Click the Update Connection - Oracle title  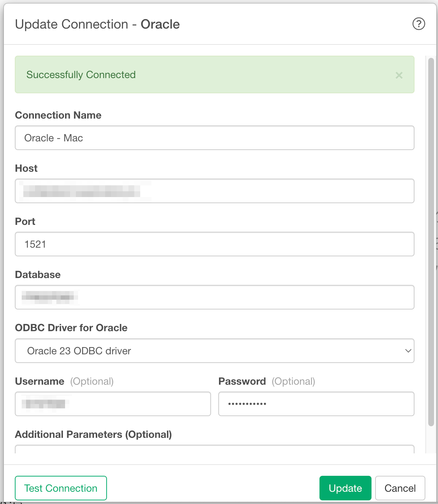(x=98, y=24)
